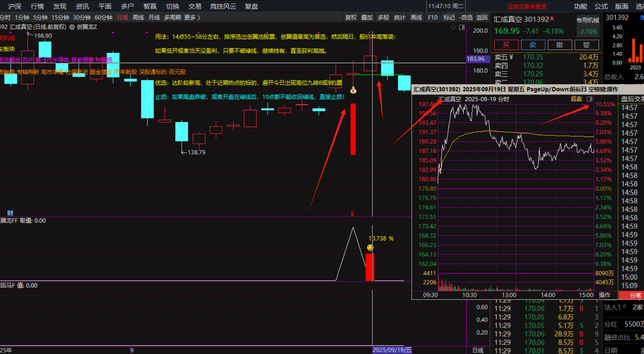The image size is (644, 354).
Task: Open the 交易 menu
Action: [x=195, y=6]
